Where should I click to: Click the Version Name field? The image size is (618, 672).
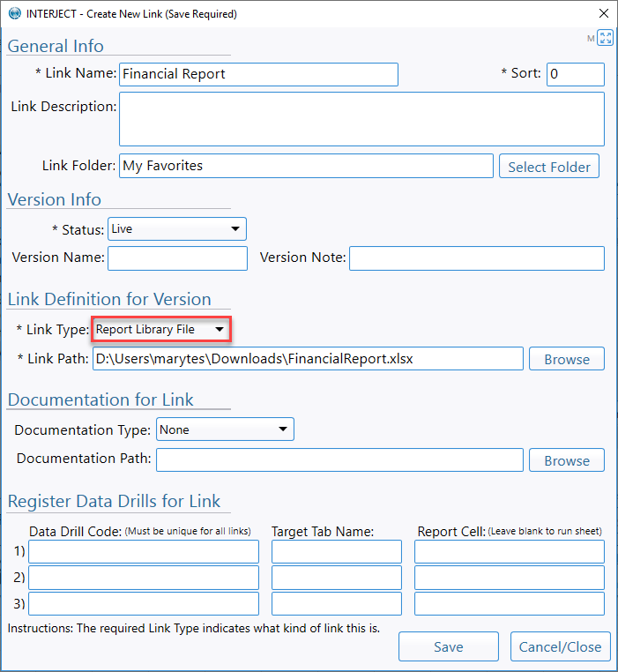click(x=177, y=258)
